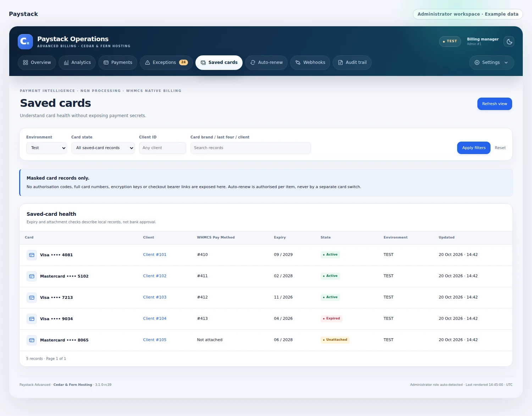Click the Unattached state badge
Image resolution: width=532 pixels, height=416 pixels.
pyautogui.click(x=335, y=340)
